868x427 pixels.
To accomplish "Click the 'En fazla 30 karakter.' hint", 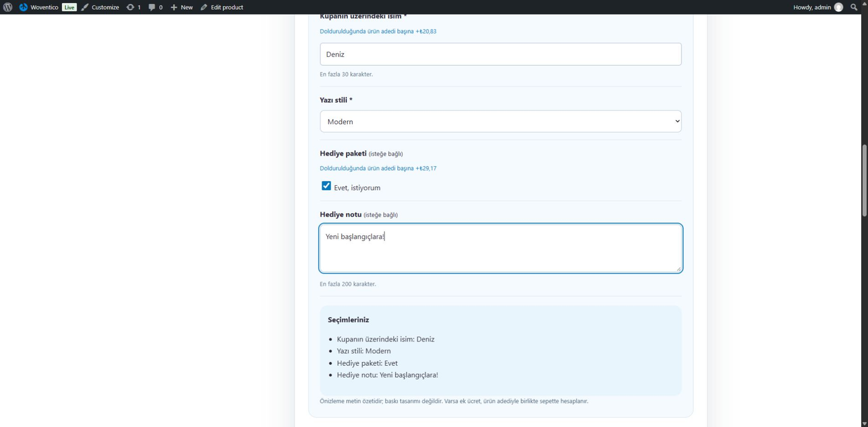I will click(346, 74).
